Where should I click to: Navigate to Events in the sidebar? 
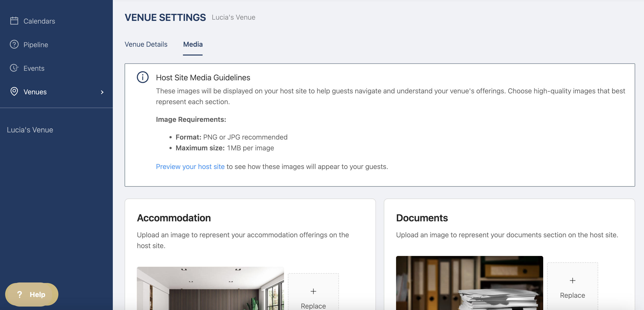pyautogui.click(x=34, y=68)
